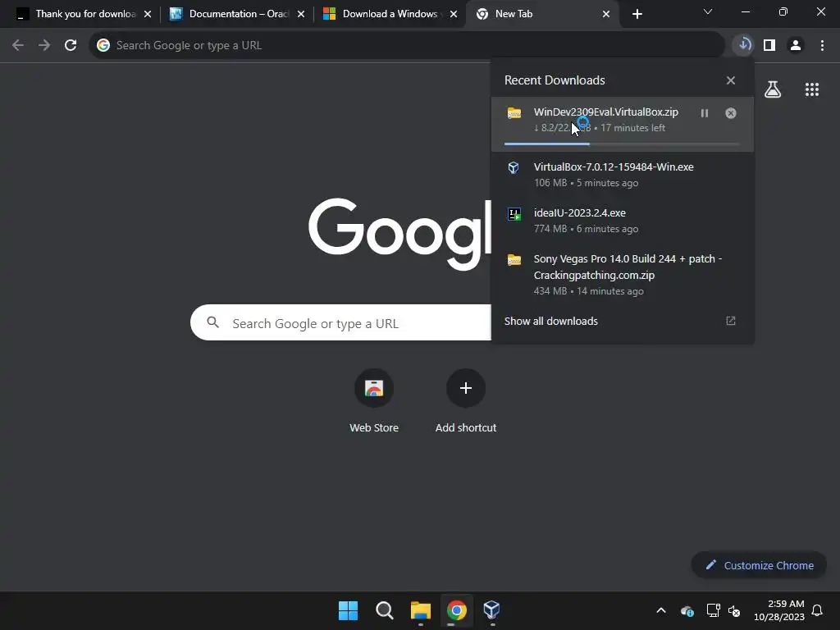Click Customize Chrome button

click(x=759, y=565)
